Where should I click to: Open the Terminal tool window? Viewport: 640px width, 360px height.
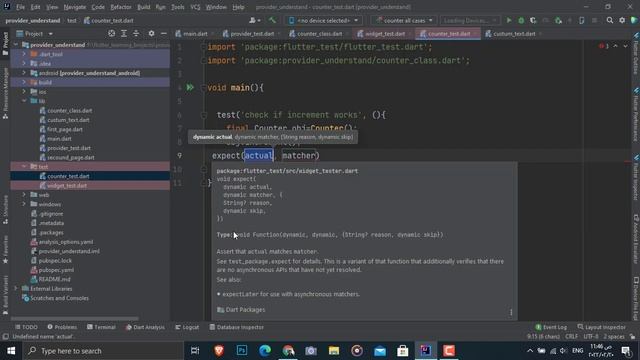coord(101,327)
